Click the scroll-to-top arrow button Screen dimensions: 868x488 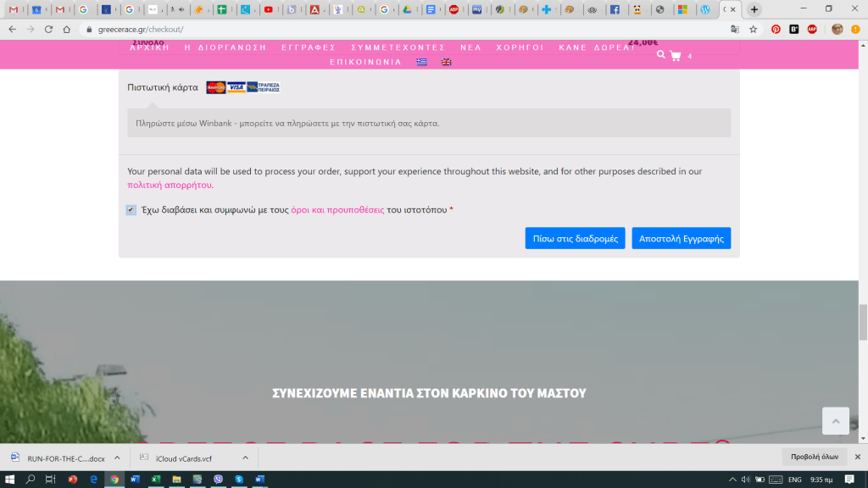coord(835,421)
